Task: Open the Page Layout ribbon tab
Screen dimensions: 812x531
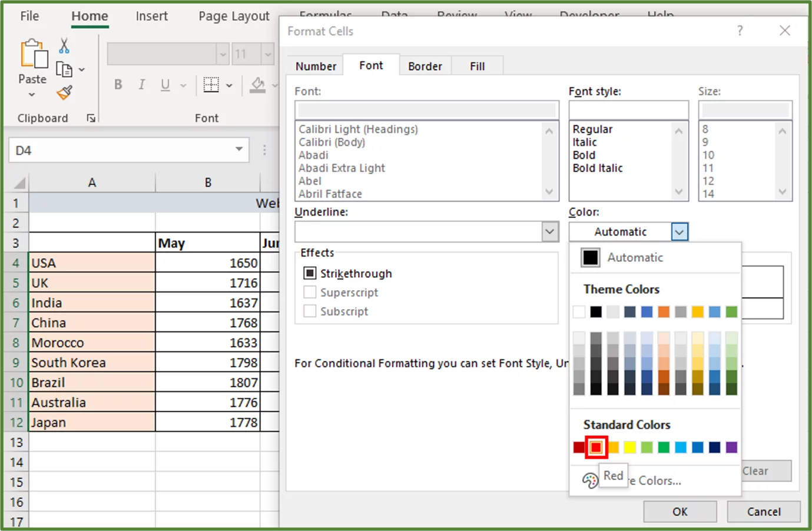Action: (x=233, y=16)
